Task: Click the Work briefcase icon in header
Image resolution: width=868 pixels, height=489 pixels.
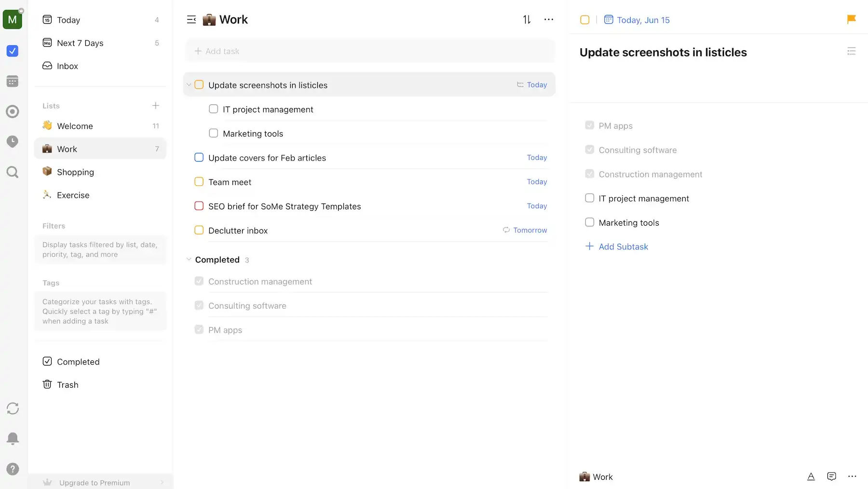Action: coord(209,20)
